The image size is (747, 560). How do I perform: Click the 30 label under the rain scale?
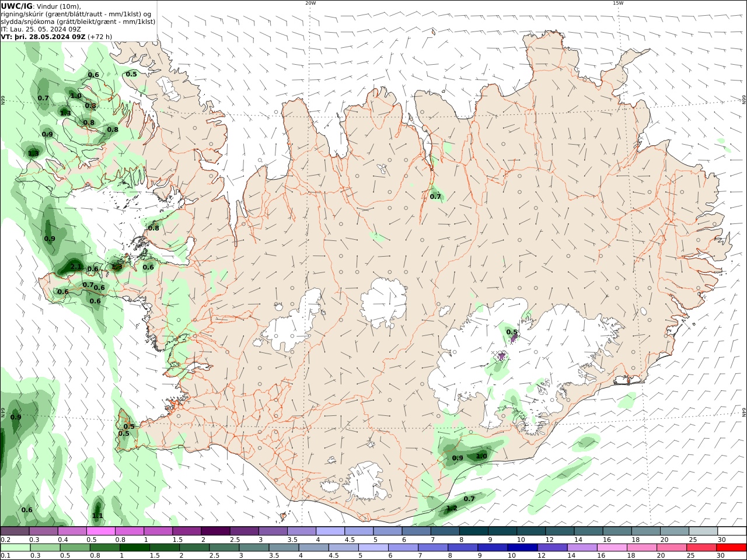click(x=721, y=556)
